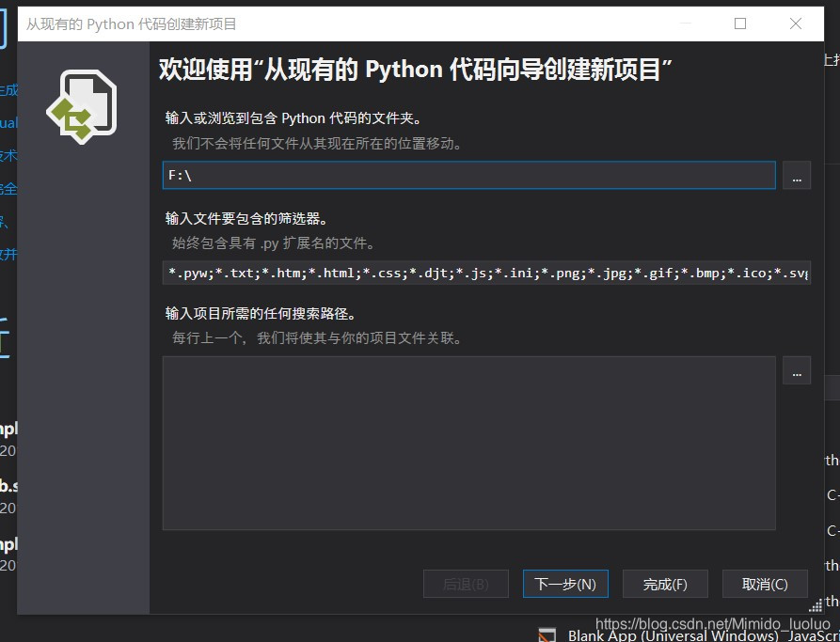
Task: Click the 完成(F) button
Action: [665, 584]
